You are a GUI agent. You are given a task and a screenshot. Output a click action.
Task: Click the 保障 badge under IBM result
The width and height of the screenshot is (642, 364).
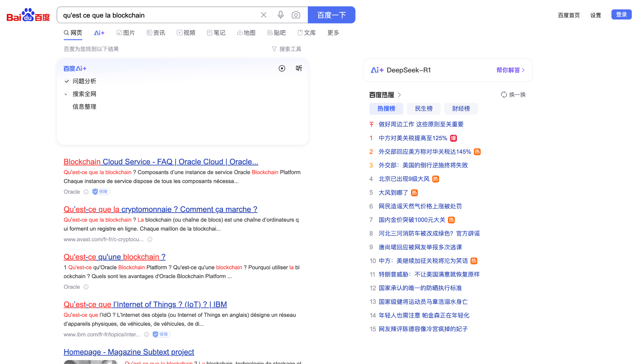(161, 335)
